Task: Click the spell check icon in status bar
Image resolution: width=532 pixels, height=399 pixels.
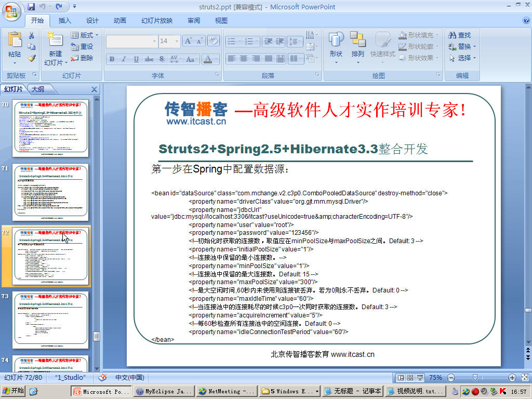Action: [102, 377]
